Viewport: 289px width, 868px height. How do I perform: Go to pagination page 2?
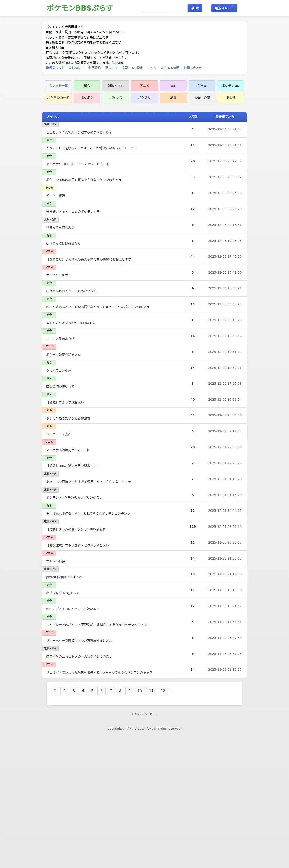point(64,691)
